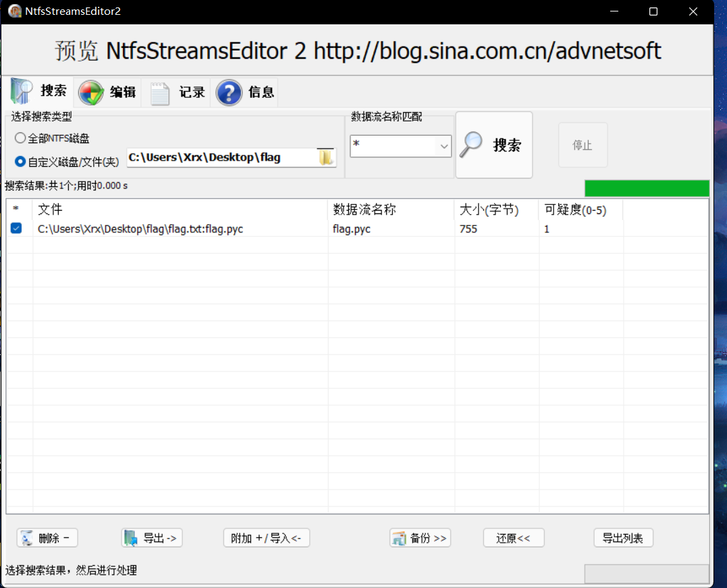Click the 删除 - button
This screenshot has width=727, height=588.
[x=47, y=538]
